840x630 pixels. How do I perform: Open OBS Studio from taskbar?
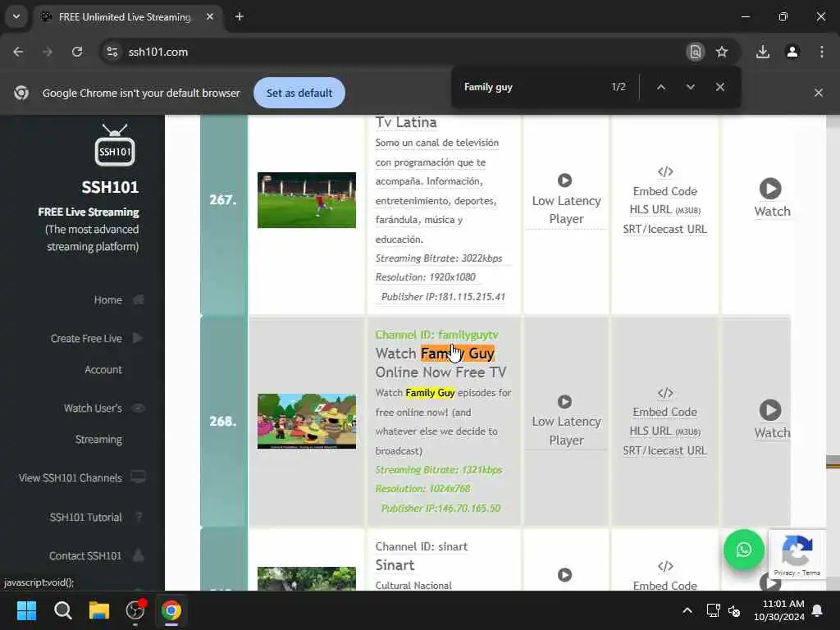pyautogui.click(x=135, y=610)
